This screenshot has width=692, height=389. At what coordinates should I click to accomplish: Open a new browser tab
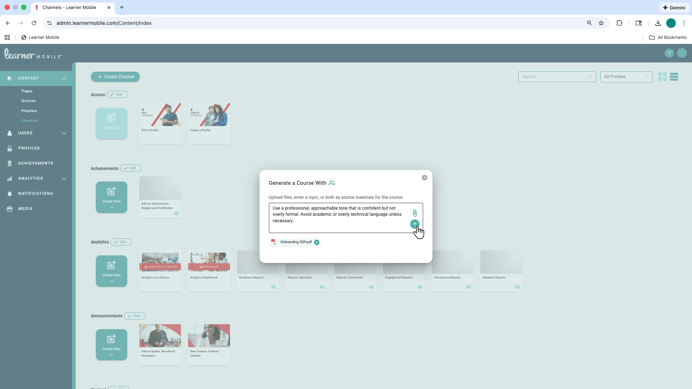pyautogui.click(x=122, y=8)
